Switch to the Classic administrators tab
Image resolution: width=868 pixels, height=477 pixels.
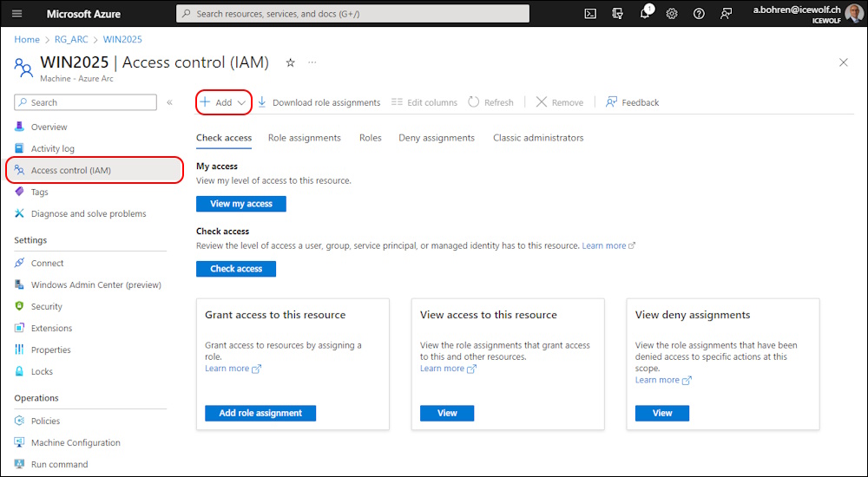click(538, 138)
